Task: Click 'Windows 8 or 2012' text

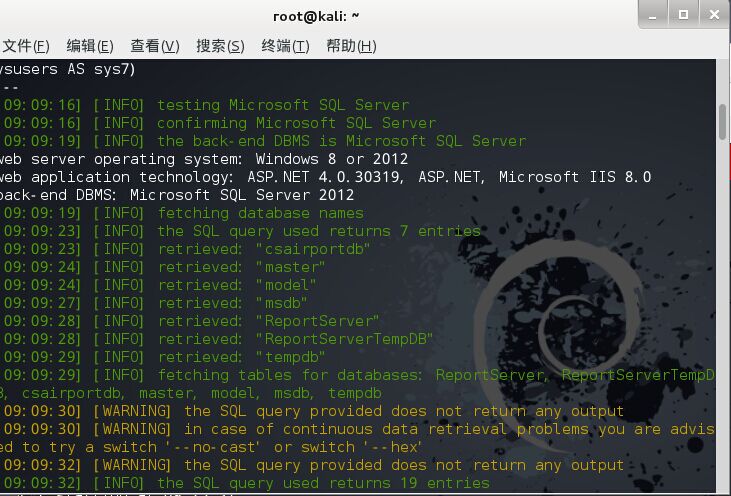Action: [332, 159]
